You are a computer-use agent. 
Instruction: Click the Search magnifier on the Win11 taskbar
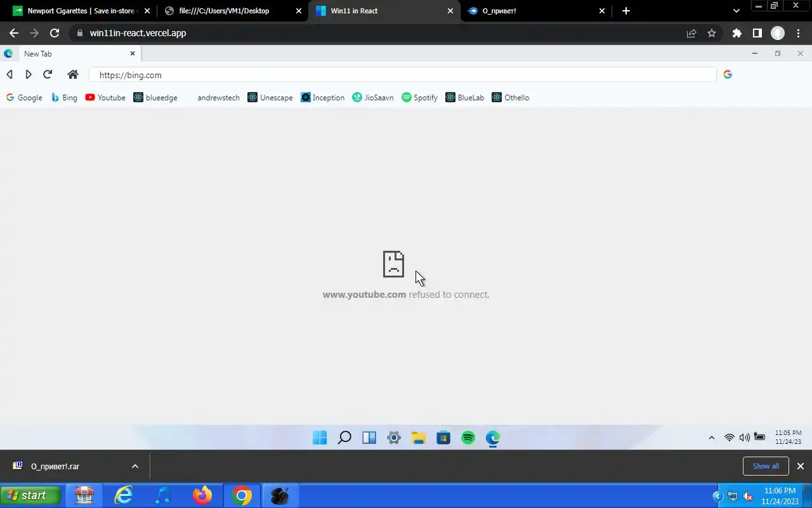click(x=344, y=438)
